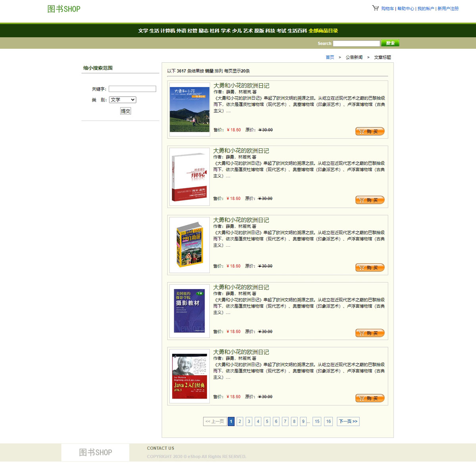Viewport: 476px width, 472px height.
Task: Go to 帮助中心 help center
Action: tap(405, 9)
